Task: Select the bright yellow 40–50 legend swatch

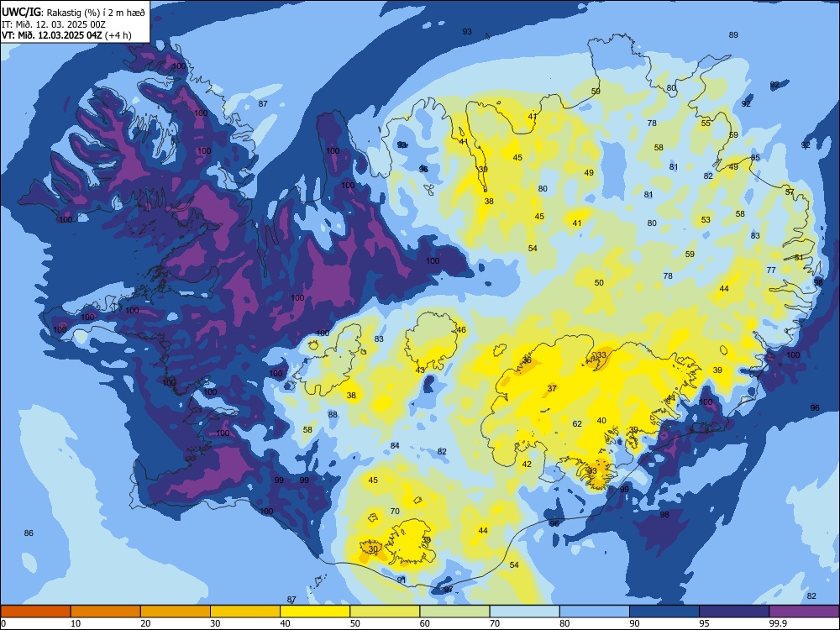Action: tap(315, 612)
